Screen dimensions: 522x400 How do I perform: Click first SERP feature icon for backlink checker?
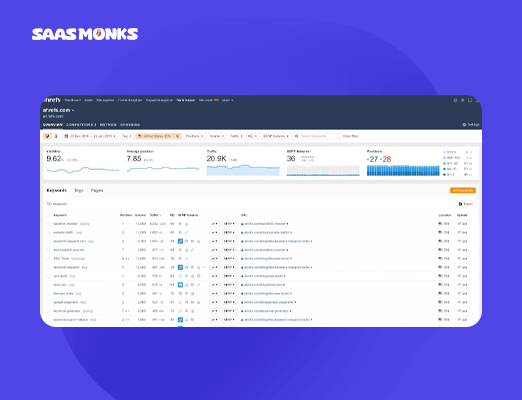tap(180, 224)
